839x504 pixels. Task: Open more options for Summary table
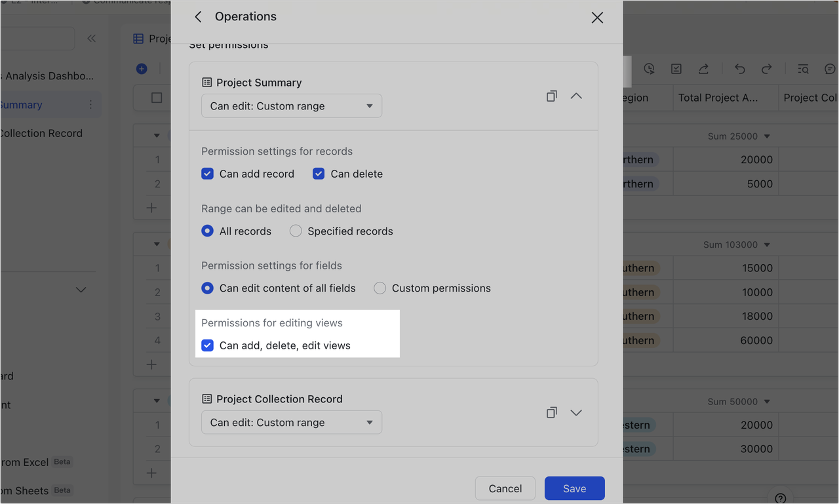[x=90, y=105]
